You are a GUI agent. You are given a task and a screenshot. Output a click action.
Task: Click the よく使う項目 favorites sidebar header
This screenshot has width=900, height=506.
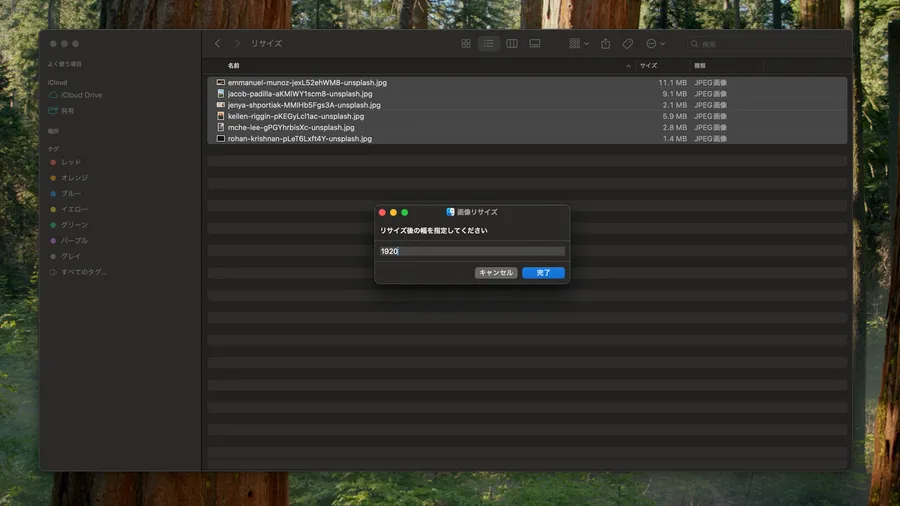(65, 64)
